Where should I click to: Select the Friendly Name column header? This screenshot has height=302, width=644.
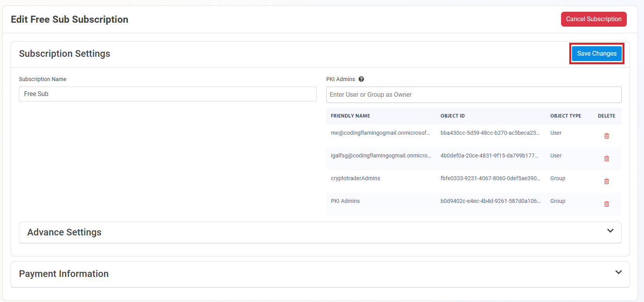click(350, 116)
